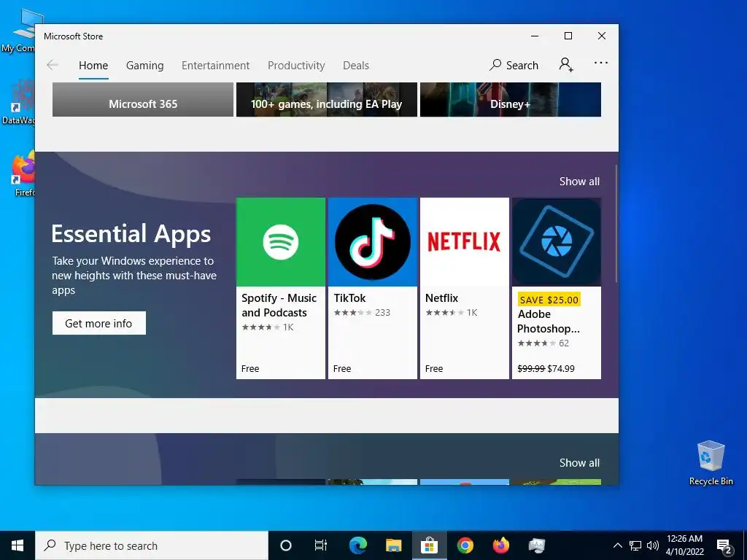Maximize the Microsoft Store window
Viewport: 747px width, 560px height.
pos(568,36)
